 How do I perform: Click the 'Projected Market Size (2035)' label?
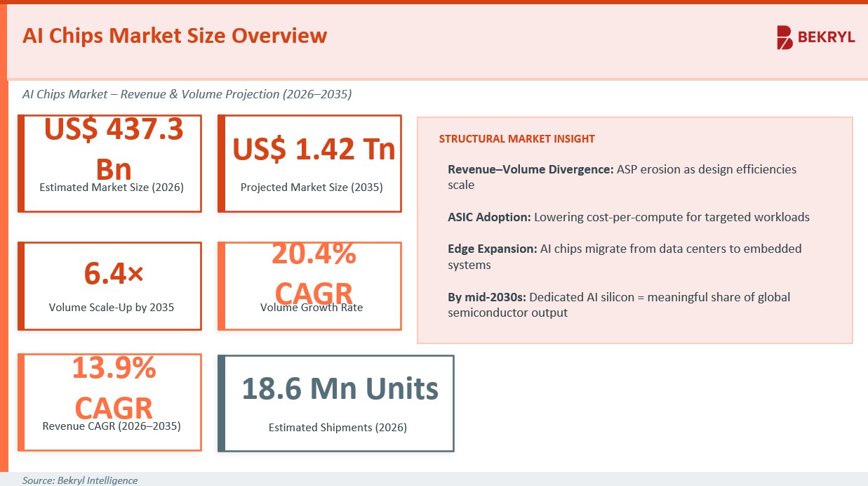312,188
